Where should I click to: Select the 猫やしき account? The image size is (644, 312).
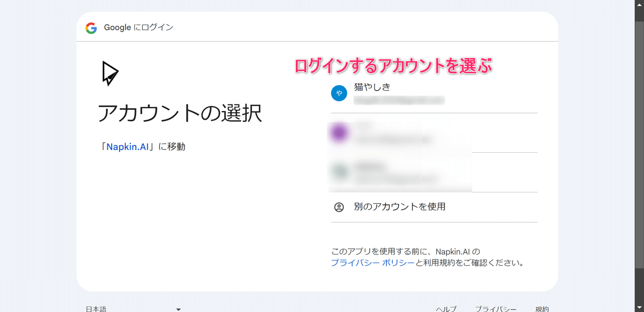point(434,93)
